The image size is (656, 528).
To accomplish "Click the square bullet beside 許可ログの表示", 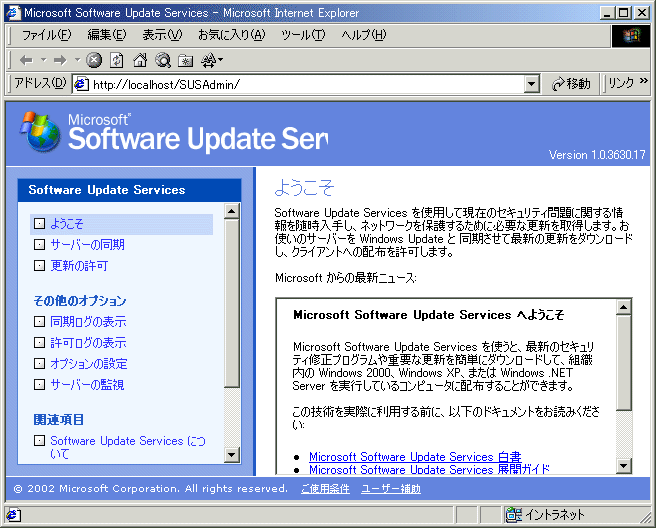I will point(39,343).
